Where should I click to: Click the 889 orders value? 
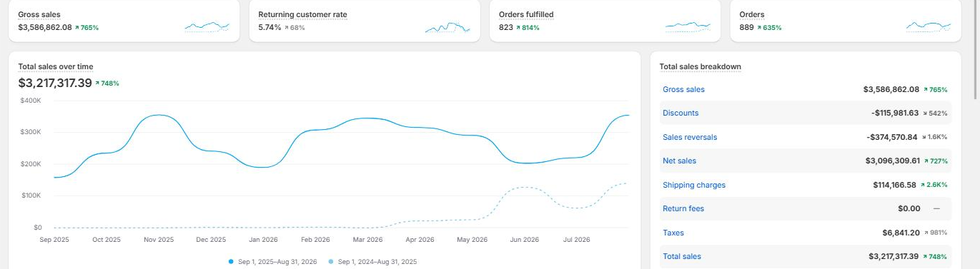746,28
